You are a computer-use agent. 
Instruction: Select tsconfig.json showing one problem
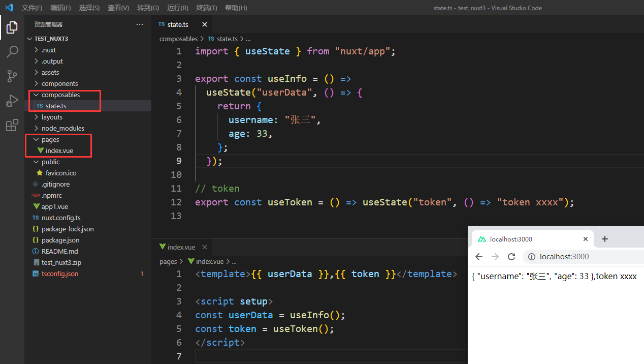pyautogui.click(x=61, y=274)
